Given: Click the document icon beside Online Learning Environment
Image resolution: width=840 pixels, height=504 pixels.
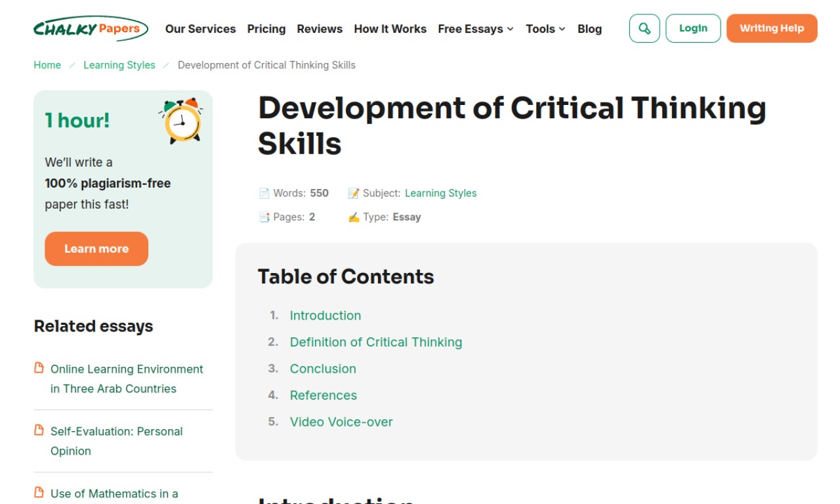Looking at the screenshot, I should click(39, 368).
